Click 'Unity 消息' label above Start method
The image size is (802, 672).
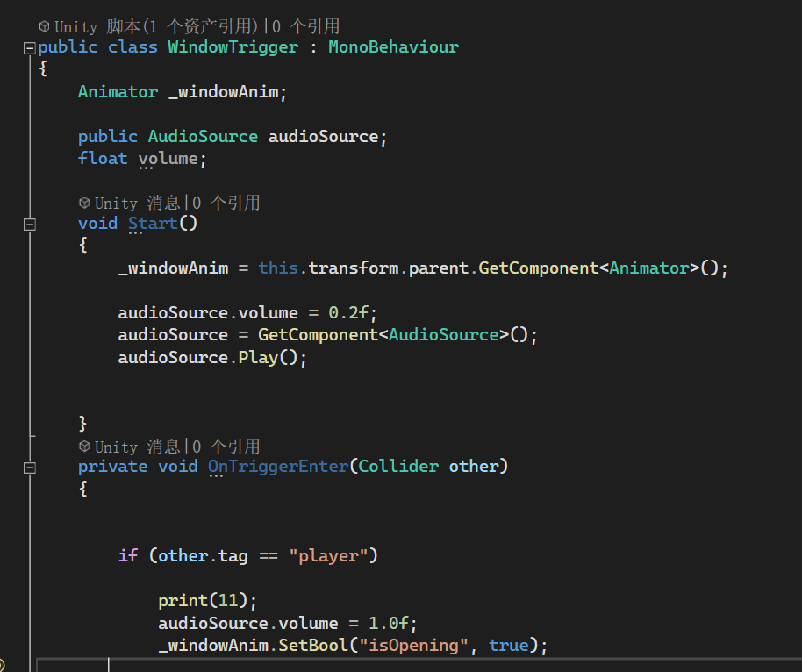pyautogui.click(x=137, y=203)
